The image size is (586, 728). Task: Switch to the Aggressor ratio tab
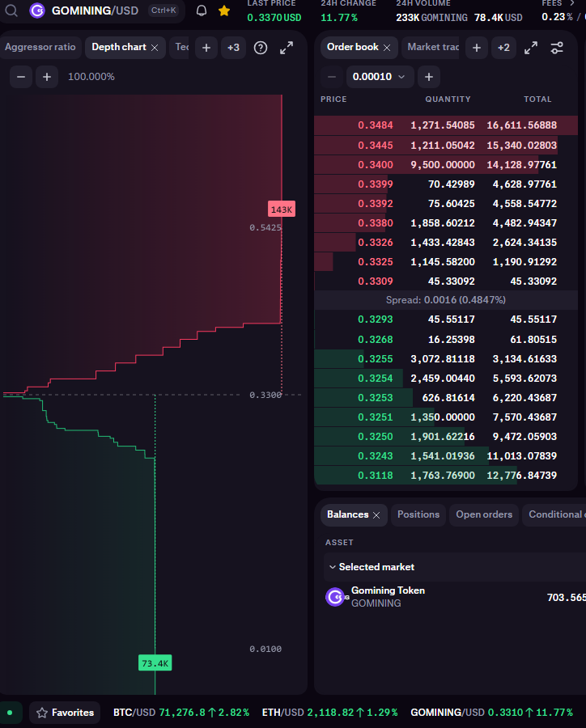coord(40,47)
